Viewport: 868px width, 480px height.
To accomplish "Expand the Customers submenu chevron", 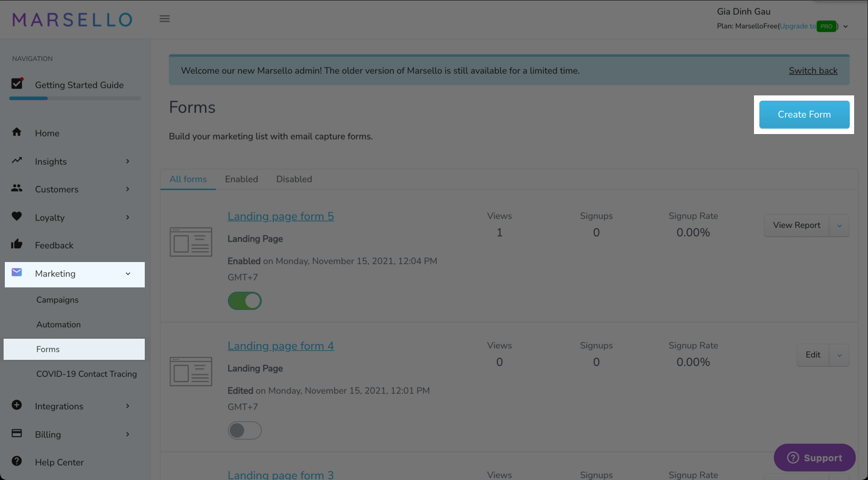I will pos(128,189).
